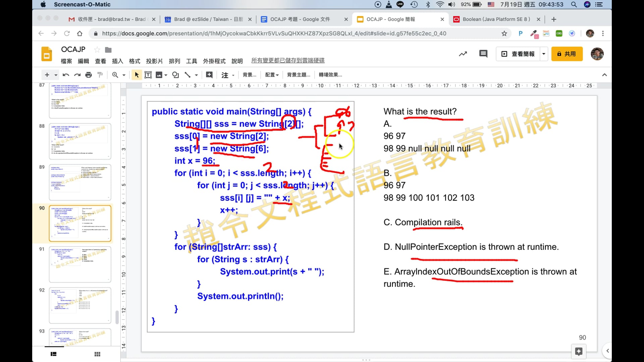Screen dimensions: 644x362
Task: Select the text box tool
Action: tap(148, 75)
